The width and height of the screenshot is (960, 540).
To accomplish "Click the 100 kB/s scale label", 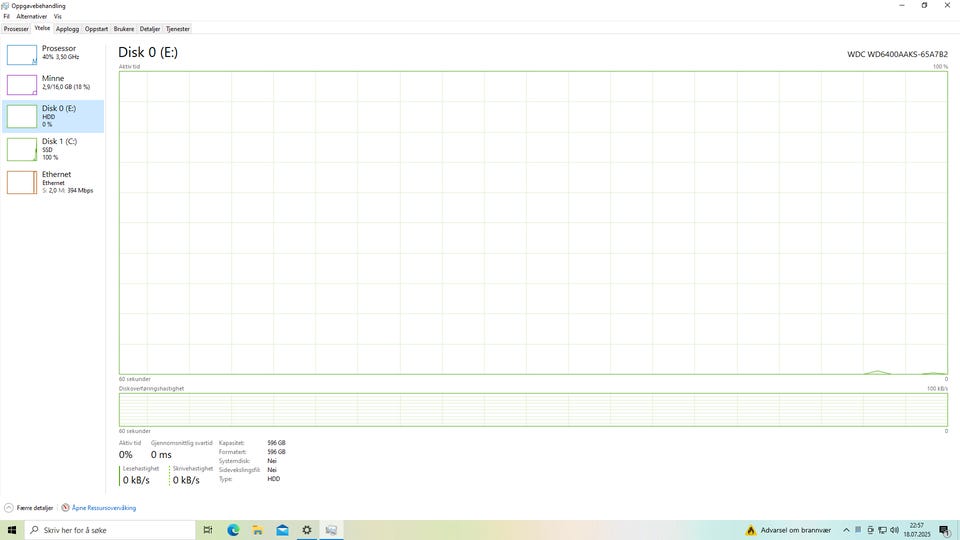I will point(937,389).
